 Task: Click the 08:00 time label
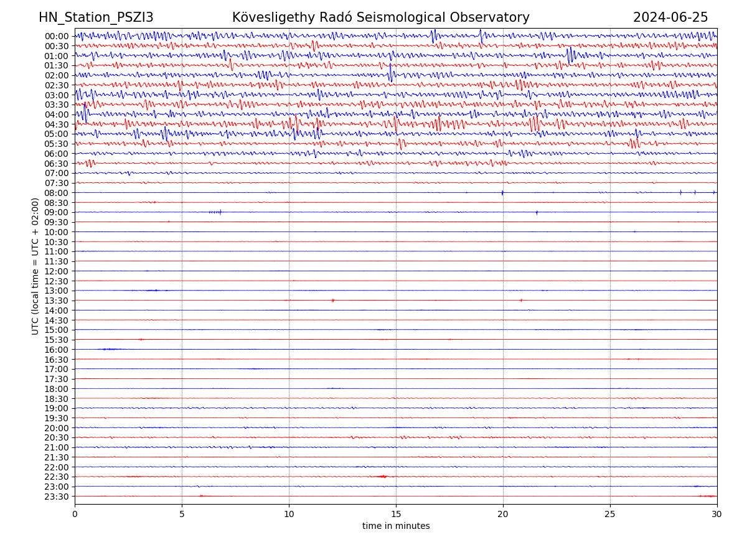point(57,193)
